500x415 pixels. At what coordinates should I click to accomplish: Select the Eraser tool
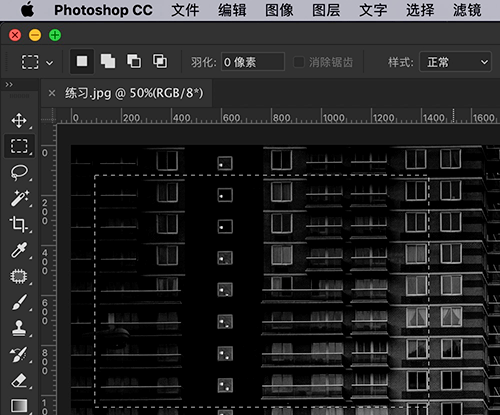19,381
